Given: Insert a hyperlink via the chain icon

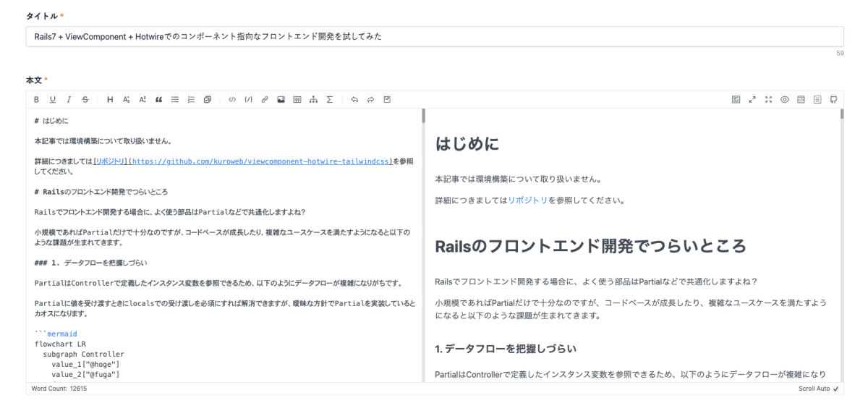Looking at the screenshot, I should coord(265,99).
